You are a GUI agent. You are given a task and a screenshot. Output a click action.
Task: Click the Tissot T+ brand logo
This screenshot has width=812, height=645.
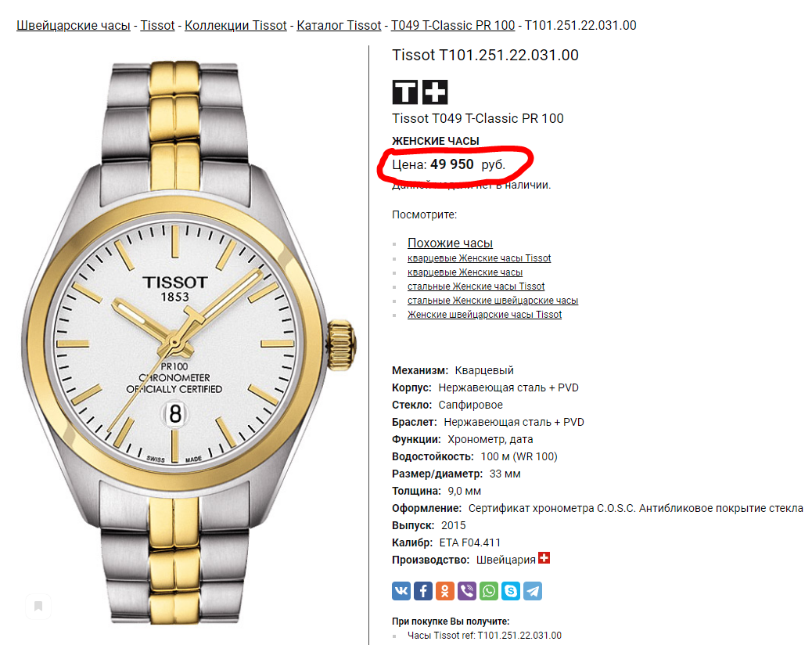click(420, 92)
